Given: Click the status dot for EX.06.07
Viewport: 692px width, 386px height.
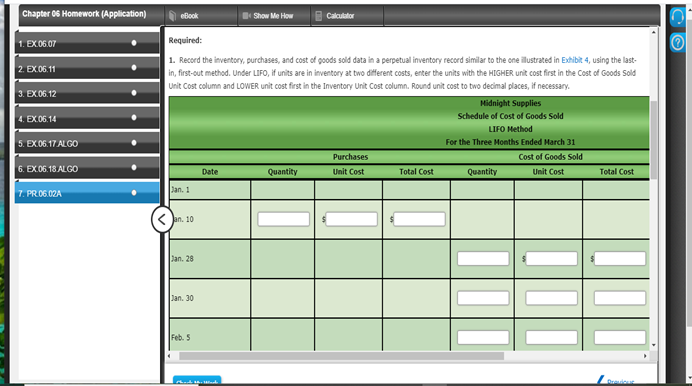Looking at the screenshot, I should (x=134, y=43).
